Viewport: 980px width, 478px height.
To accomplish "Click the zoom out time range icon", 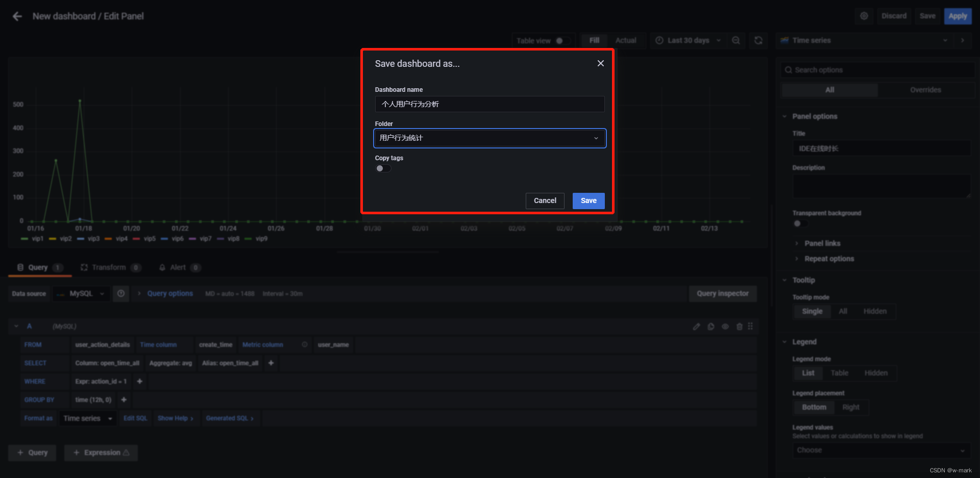I will point(736,40).
